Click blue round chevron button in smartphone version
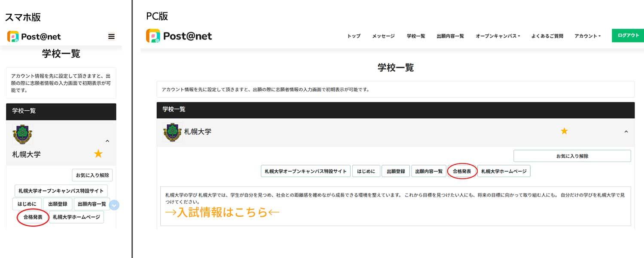Screen dimensions: 644x258 click(114, 205)
